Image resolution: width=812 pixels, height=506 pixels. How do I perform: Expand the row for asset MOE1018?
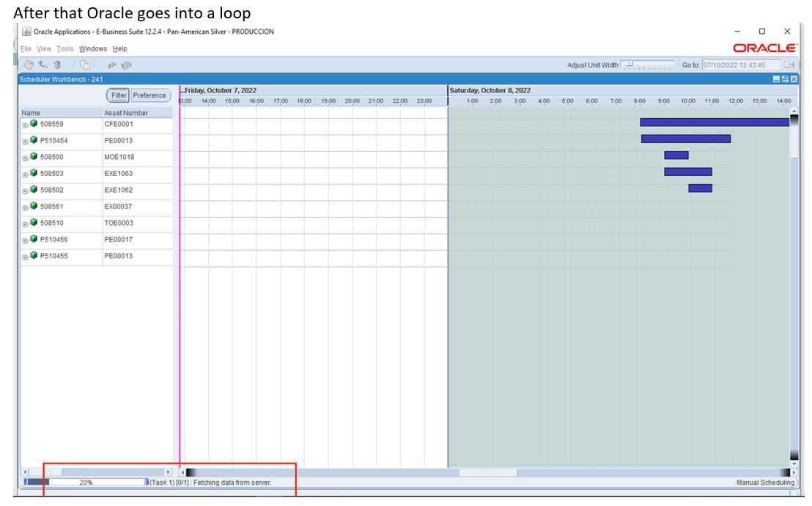pyautogui.click(x=24, y=158)
